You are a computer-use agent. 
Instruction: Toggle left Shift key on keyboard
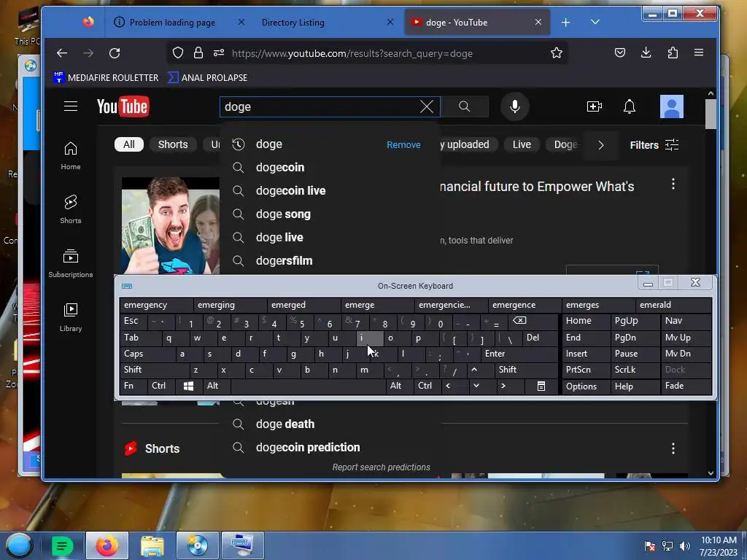tap(155, 370)
